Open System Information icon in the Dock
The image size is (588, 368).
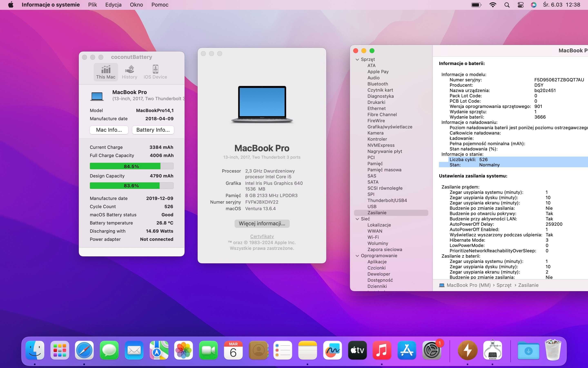tap(492, 350)
